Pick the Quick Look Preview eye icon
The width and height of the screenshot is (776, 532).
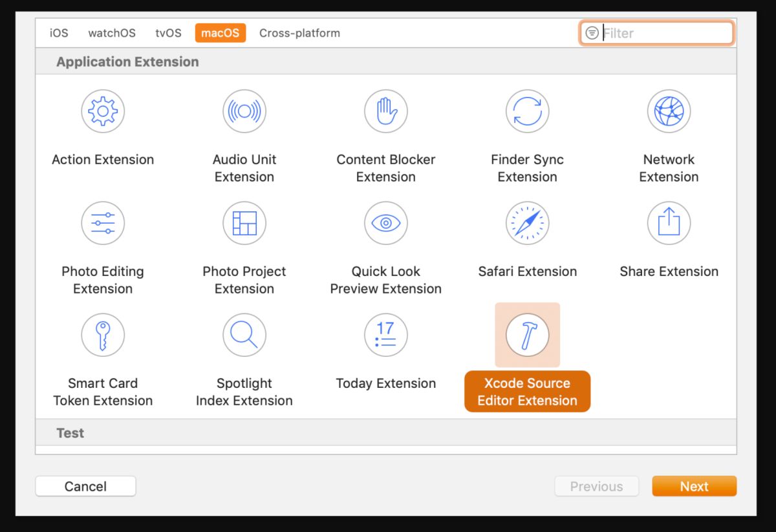click(386, 223)
